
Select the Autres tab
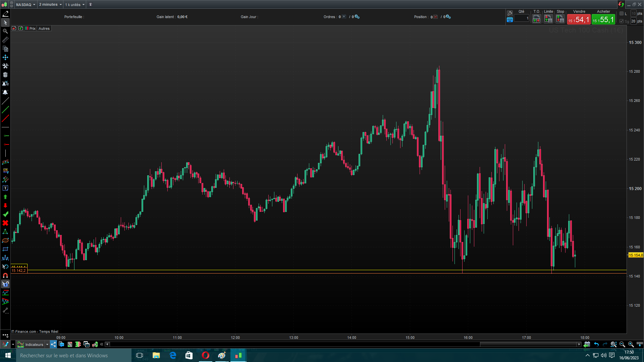[x=44, y=28]
